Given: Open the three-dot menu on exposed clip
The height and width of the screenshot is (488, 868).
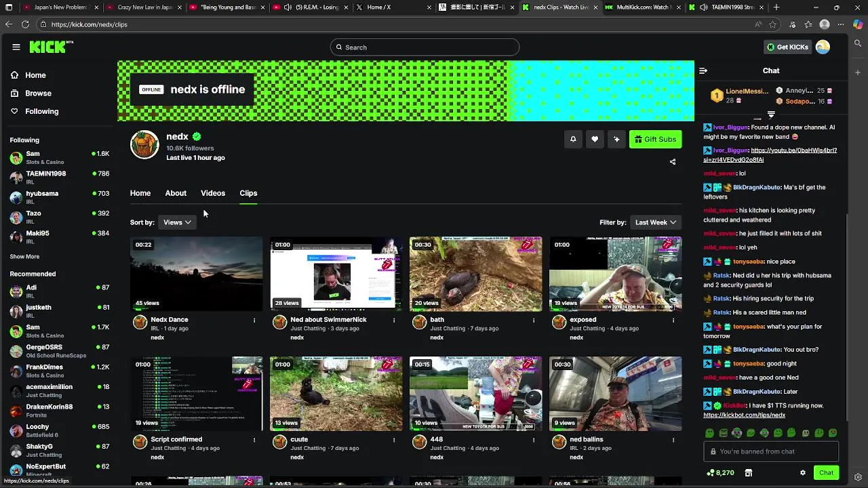Looking at the screenshot, I should point(673,320).
